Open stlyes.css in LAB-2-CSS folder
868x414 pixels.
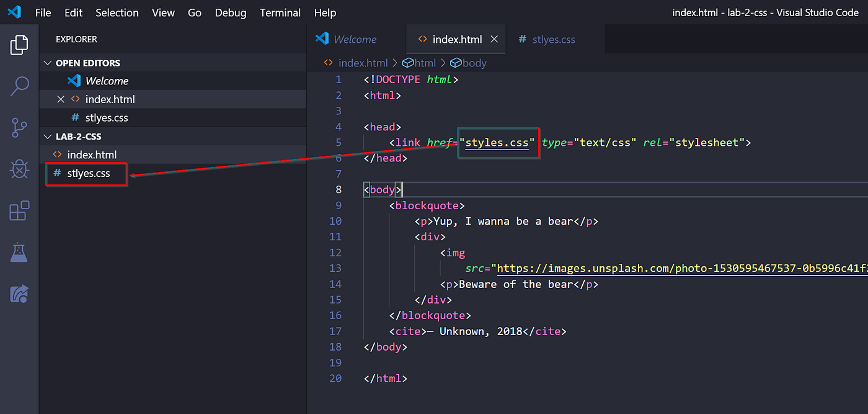[x=173, y=173]
